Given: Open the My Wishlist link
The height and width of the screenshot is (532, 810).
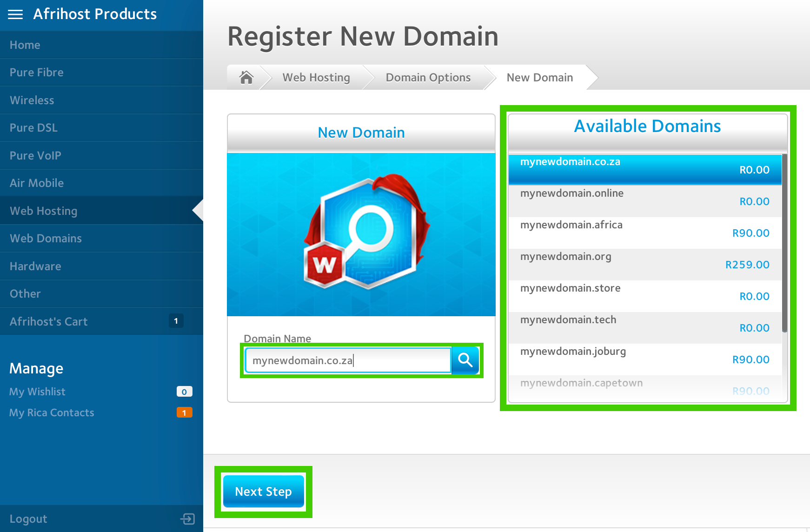Looking at the screenshot, I should [37, 392].
